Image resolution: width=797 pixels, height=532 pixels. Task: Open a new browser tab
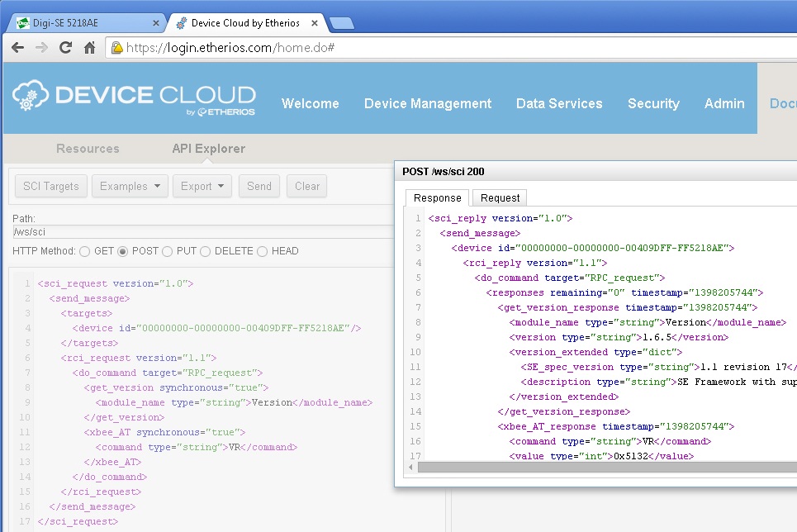(x=341, y=23)
